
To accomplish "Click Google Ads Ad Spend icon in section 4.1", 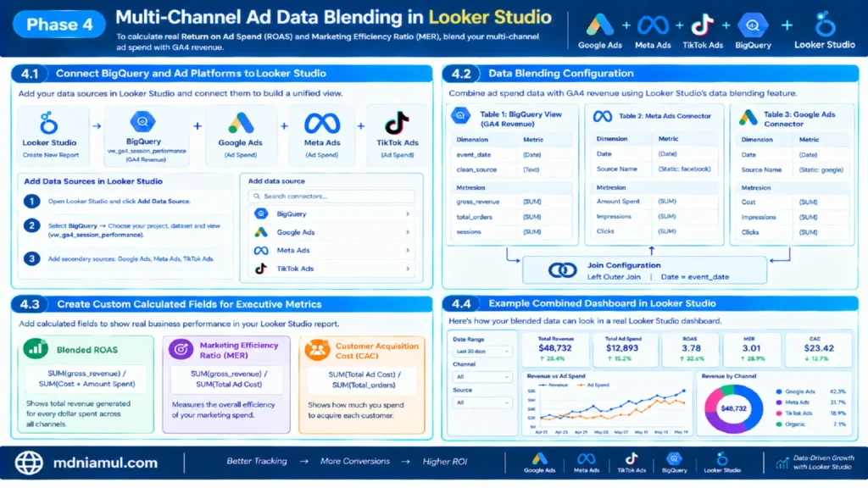I will 240,123.
